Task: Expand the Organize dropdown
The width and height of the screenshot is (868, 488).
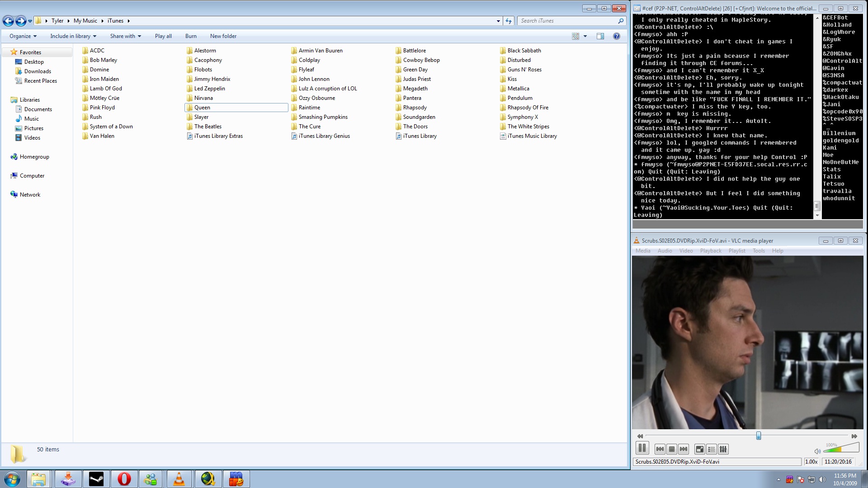Action: click(x=23, y=36)
